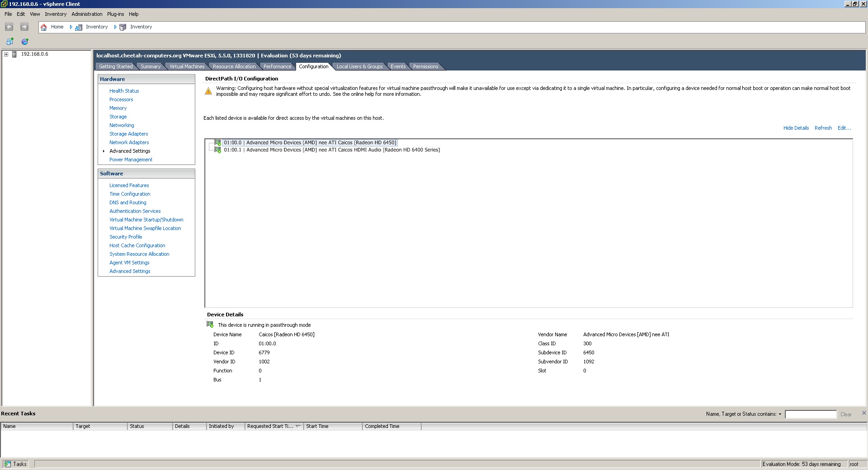Open the Edit menu
868x470 pixels.
click(21, 14)
